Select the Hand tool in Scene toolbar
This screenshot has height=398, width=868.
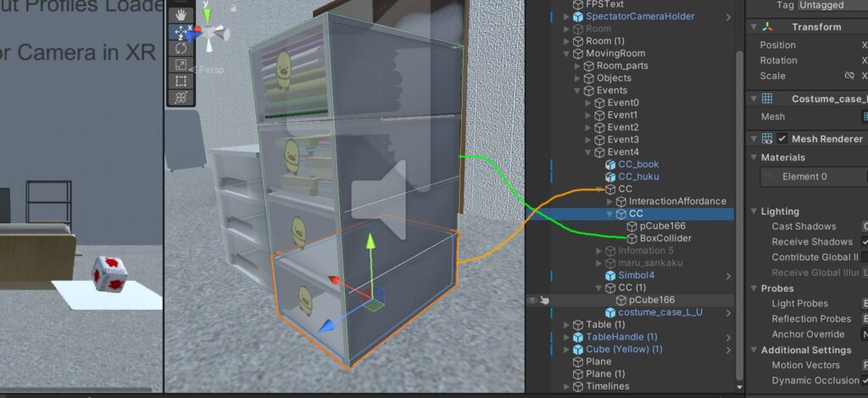(181, 15)
